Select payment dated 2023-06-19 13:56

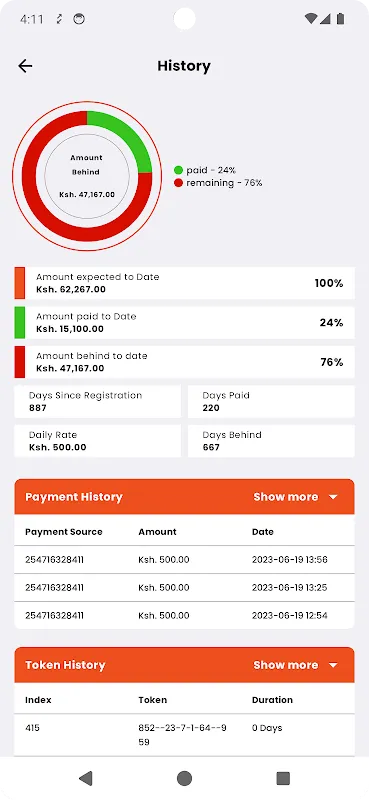pos(184,560)
